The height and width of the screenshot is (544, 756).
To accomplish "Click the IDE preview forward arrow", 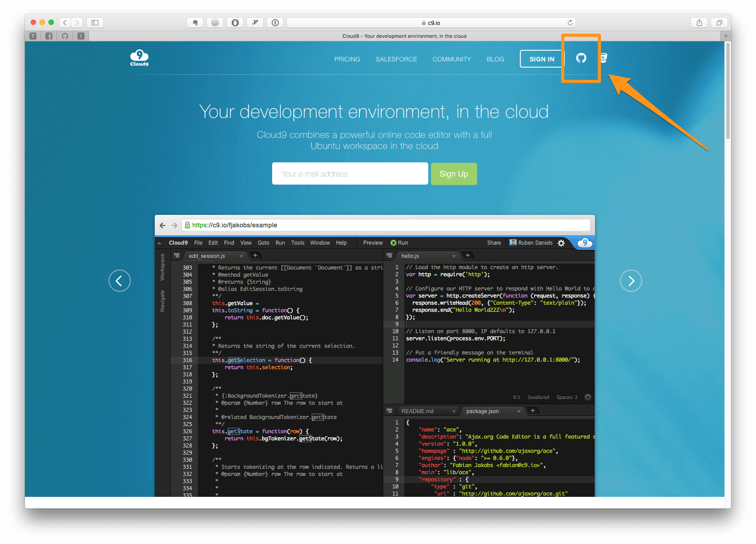I will point(174,225).
